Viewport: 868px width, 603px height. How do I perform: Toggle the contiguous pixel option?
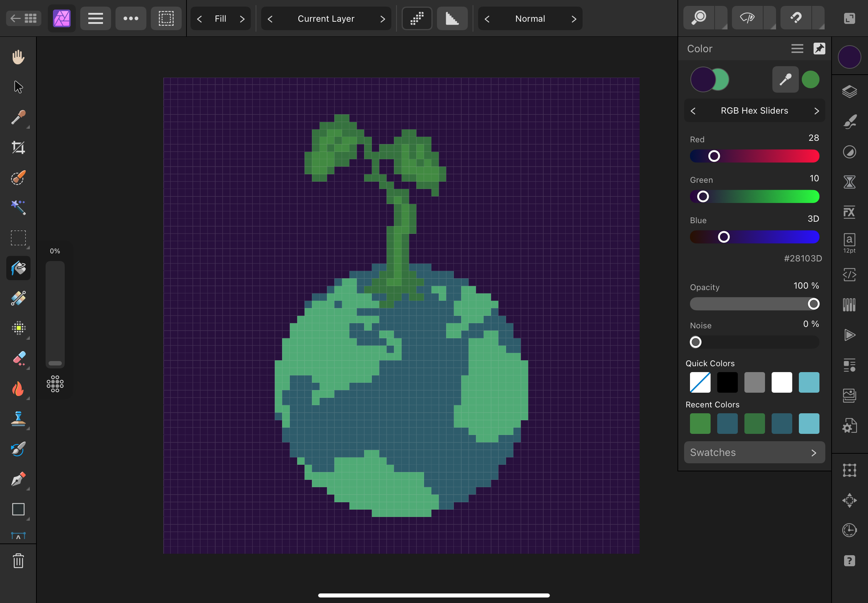[x=417, y=18]
